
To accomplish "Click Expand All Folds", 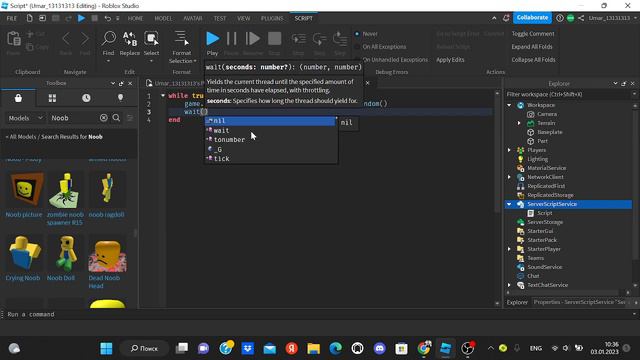I will tap(532, 47).
